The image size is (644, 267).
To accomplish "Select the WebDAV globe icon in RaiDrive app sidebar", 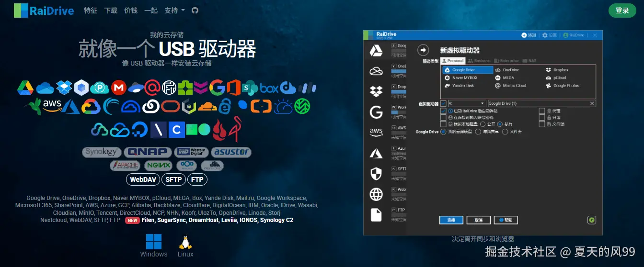I will point(376,194).
